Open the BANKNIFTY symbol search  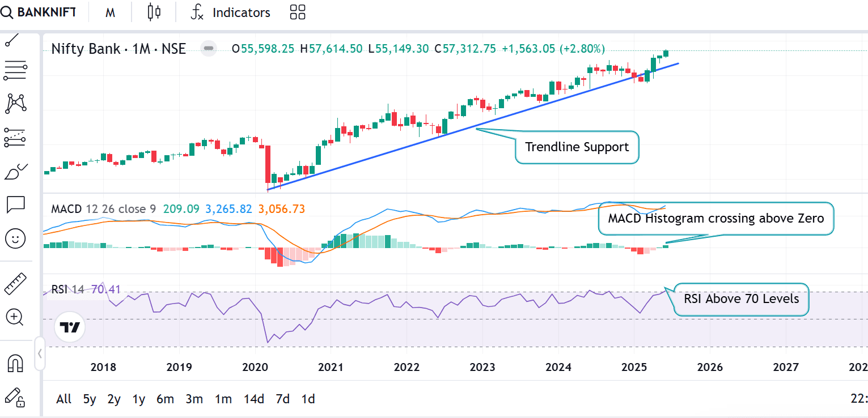(x=38, y=12)
